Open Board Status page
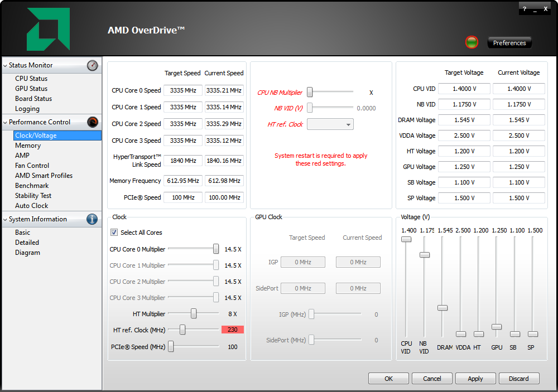This screenshot has width=558, height=392. [33, 99]
